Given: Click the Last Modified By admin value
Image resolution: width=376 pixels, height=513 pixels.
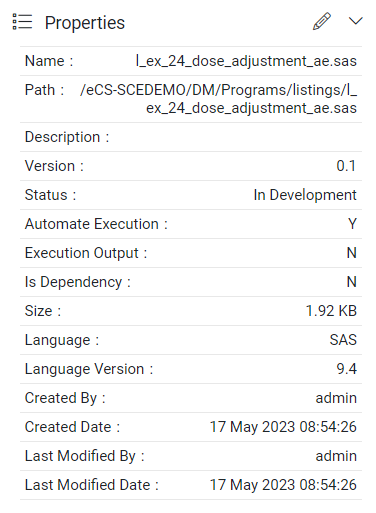Looking at the screenshot, I should 336,456.
